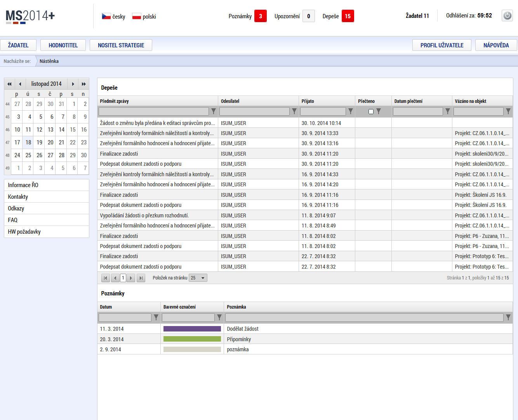Click green color bar of Připomínky
The width and height of the screenshot is (518, 420).
click(192, 339)
